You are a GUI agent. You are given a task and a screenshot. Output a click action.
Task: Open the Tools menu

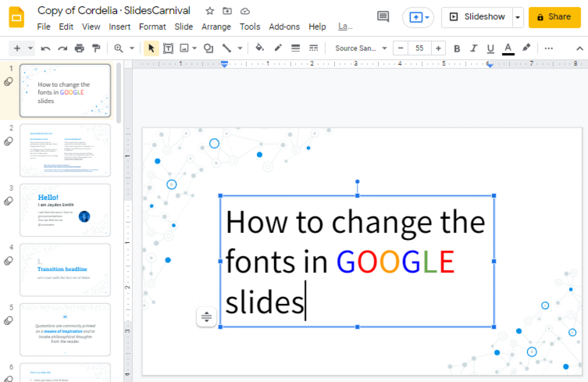250,27
